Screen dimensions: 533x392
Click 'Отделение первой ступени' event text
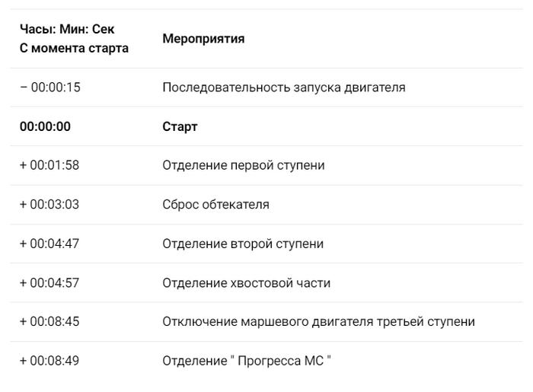pyautogui.click(x=244, y=165)
